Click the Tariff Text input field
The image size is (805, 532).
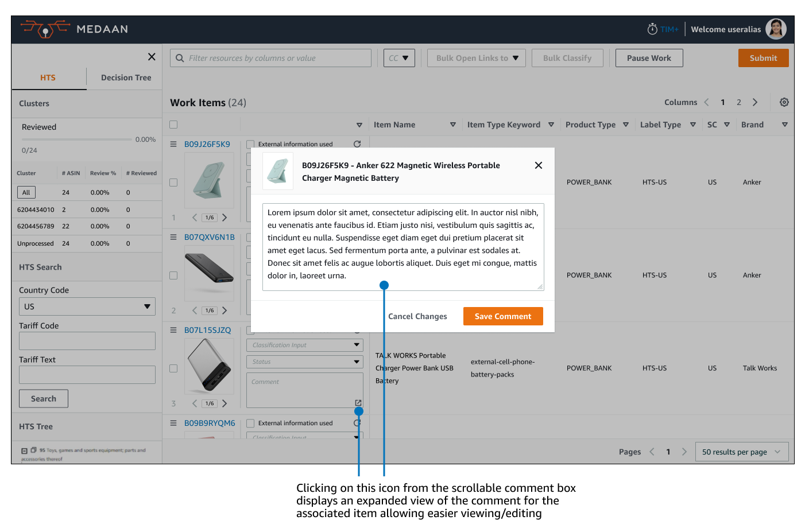(87, 375)
